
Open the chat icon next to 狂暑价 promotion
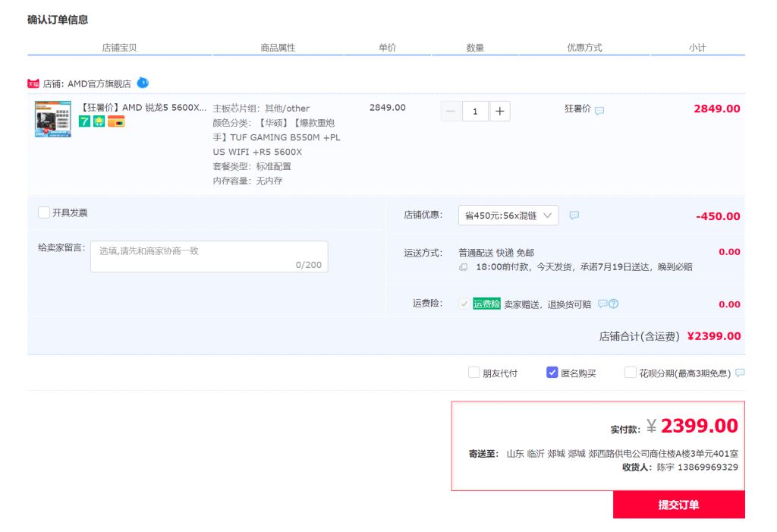[x=599, y=110]
